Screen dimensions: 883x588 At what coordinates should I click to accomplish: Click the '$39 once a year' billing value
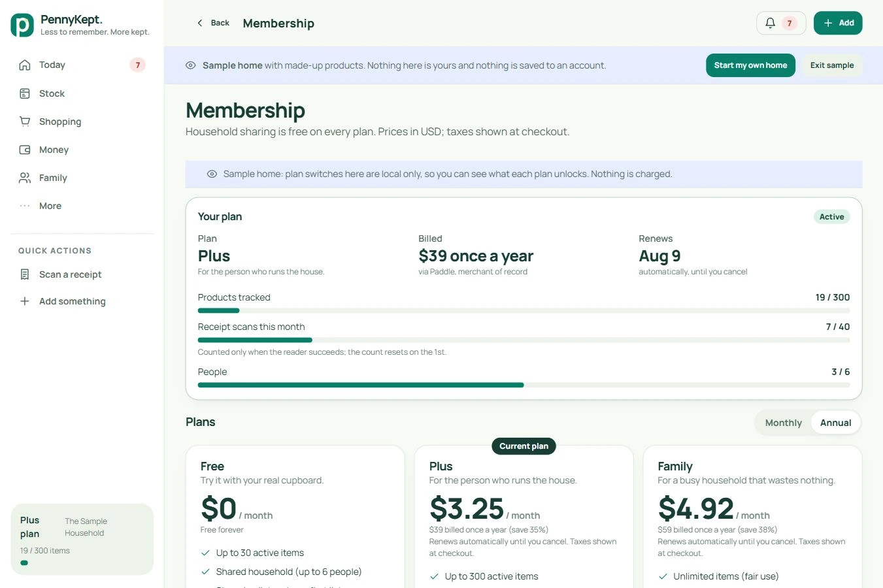476,256
